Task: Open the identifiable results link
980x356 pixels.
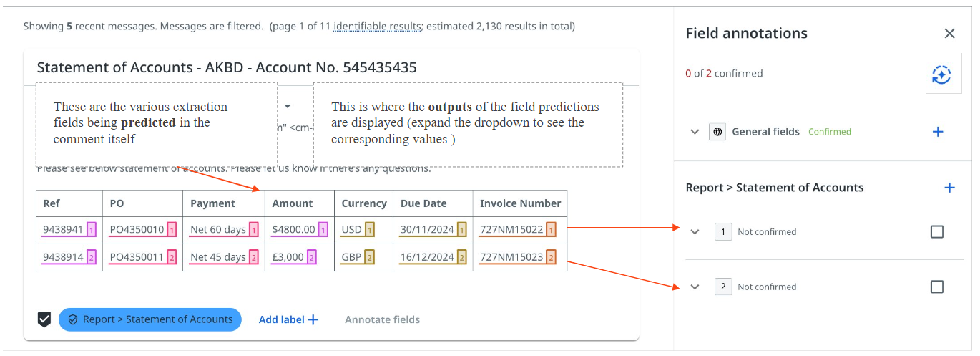Action: click(x=377, y=27)
